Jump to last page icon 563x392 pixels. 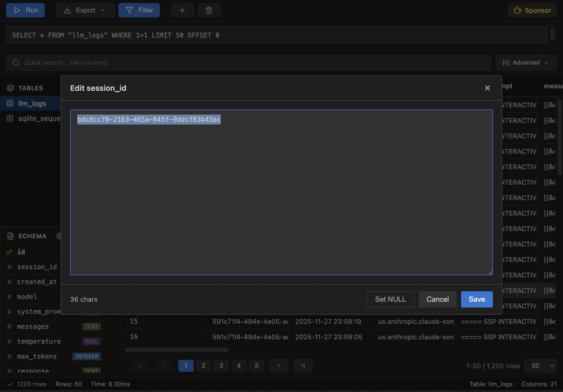[x=303, y=366]
